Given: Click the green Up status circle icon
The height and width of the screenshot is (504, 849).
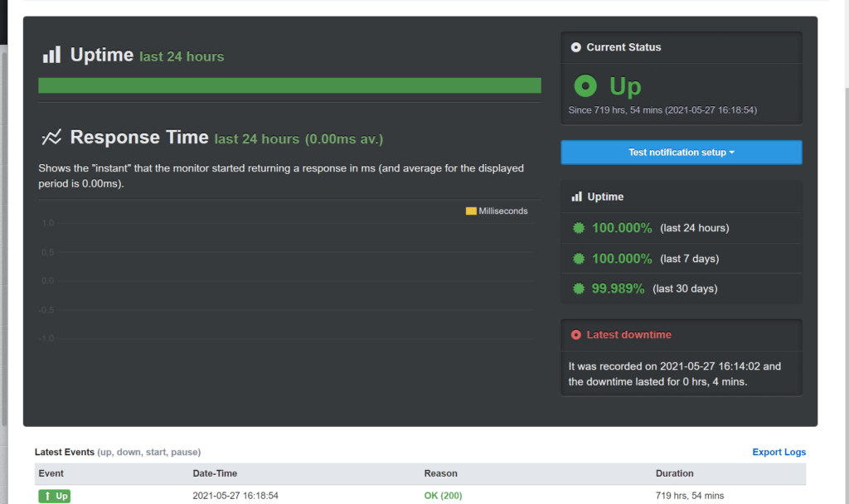Looking at the screenshot, I should [585, 85].
